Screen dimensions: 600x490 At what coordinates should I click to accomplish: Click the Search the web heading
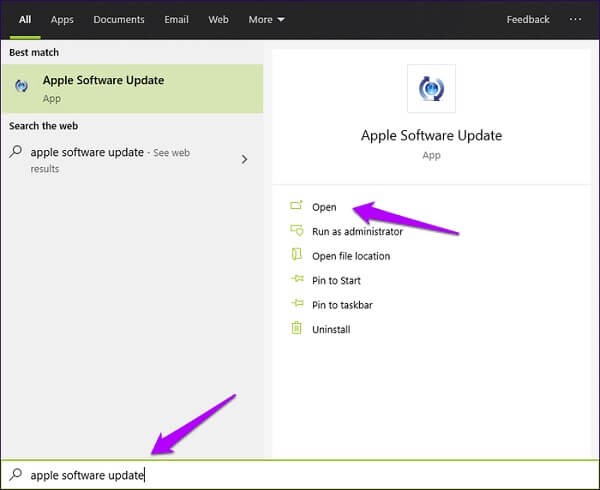coord(44,126)
